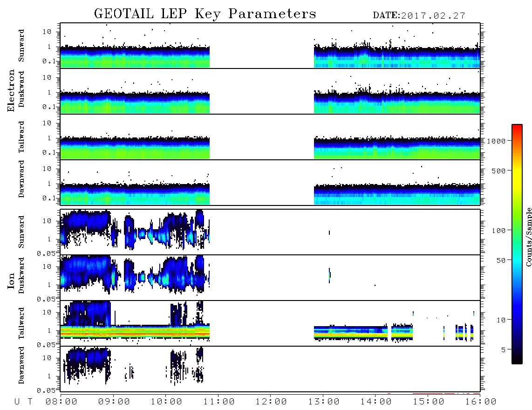Click the red Ion Tailward band before 11:00

pyautogui.click(x=135, y=334)
